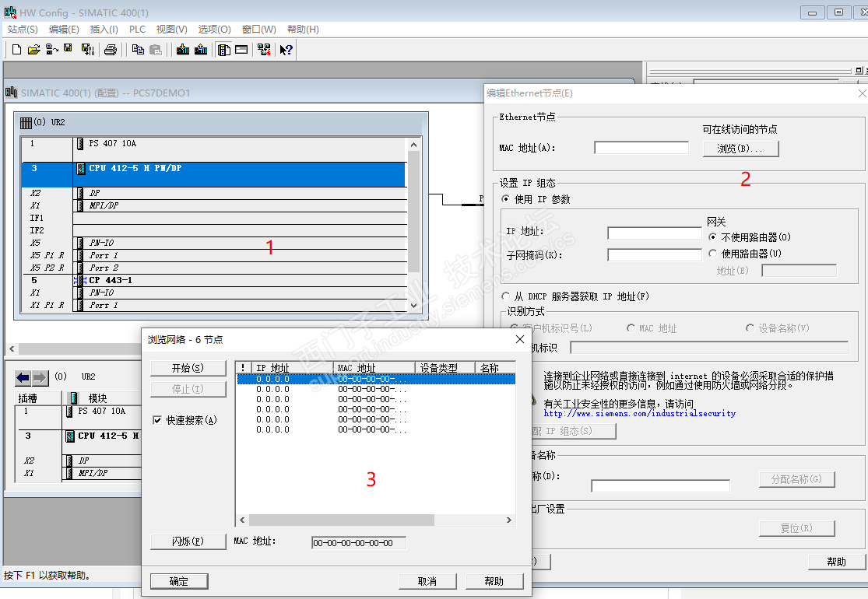The image size is (868, 599).
Task: Click the open online station toolbar icon
Action: coord(52,50)
